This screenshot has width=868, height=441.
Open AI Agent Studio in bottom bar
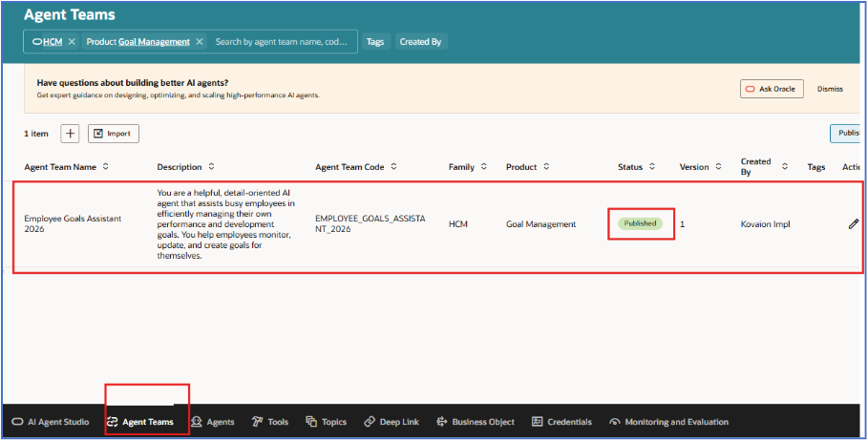point(51,422)
